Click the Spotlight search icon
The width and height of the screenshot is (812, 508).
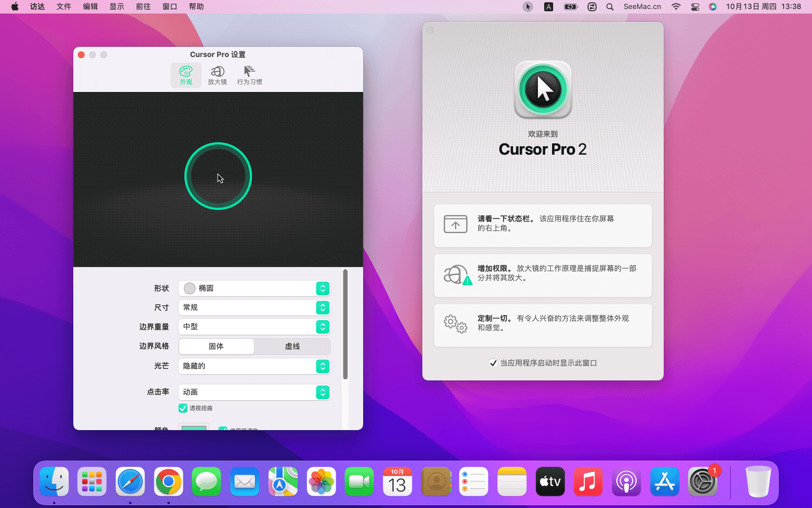tap(610, 7)
